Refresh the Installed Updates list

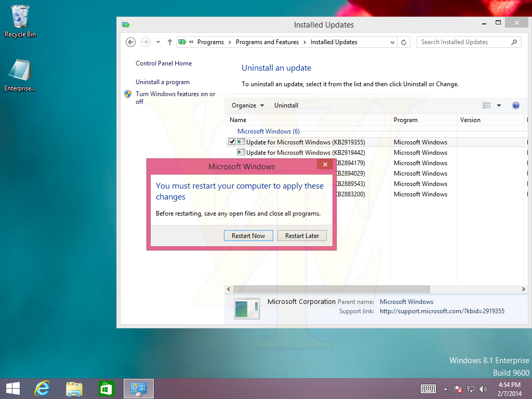tap(404, 43)
